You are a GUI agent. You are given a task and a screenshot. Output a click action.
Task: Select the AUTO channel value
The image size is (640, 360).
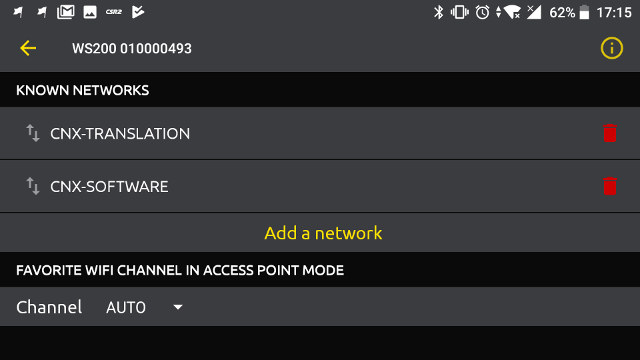pos(126,307)
